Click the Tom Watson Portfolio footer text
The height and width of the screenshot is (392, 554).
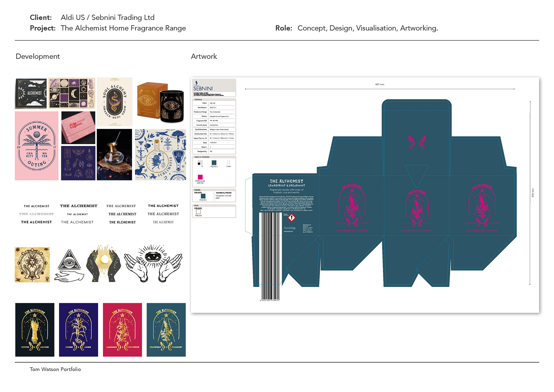click(x=55, y=369)
